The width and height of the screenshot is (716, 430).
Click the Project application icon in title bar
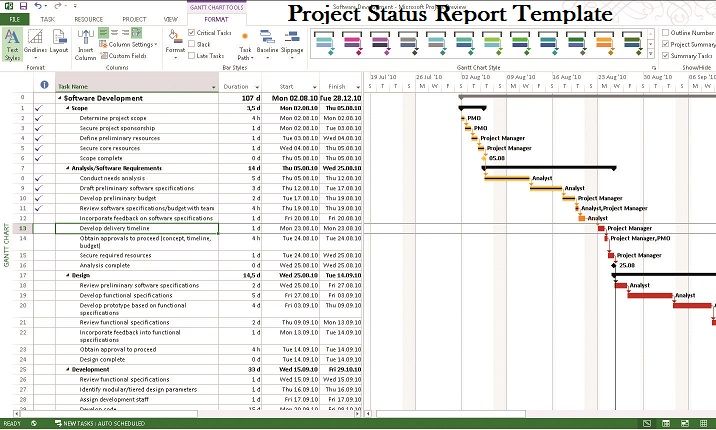click(x=8, y=5)
